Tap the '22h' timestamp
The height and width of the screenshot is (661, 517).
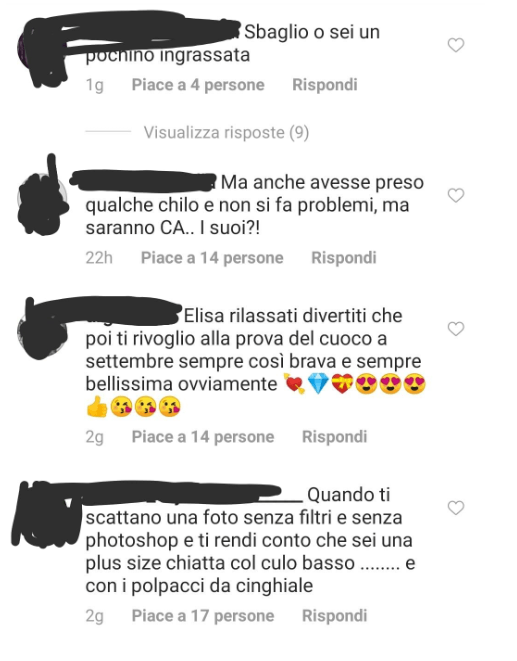click(99, 258)
